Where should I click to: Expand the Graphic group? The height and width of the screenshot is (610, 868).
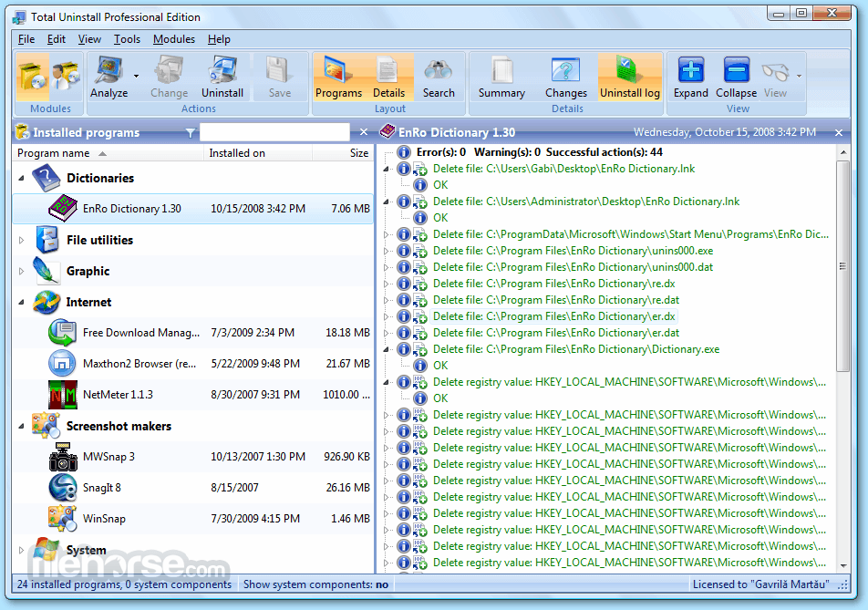(22, 271)
